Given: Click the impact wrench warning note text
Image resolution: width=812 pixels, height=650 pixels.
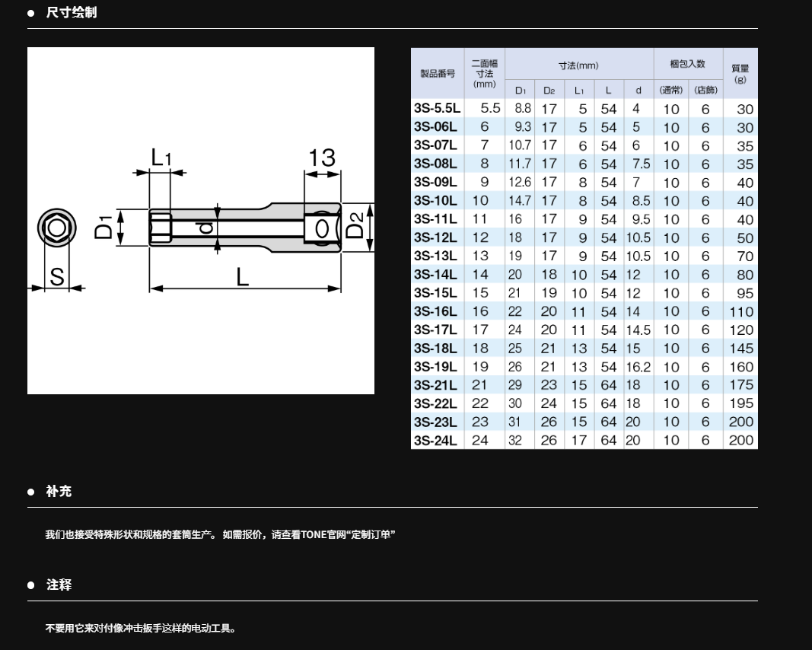Looking at the screenshot, I should [x=141, y=628].
